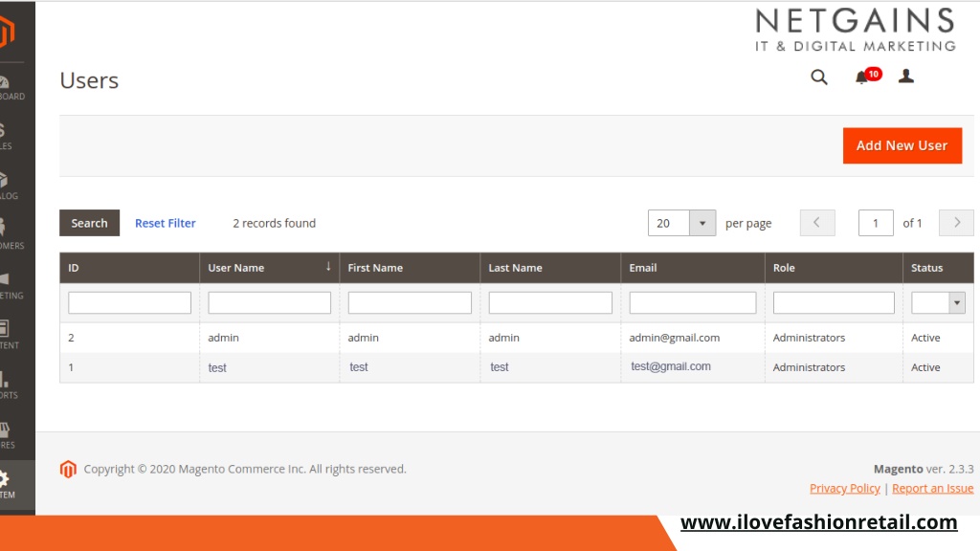Sort by User Name column header
980x551 pixels.
click(269, 268)
